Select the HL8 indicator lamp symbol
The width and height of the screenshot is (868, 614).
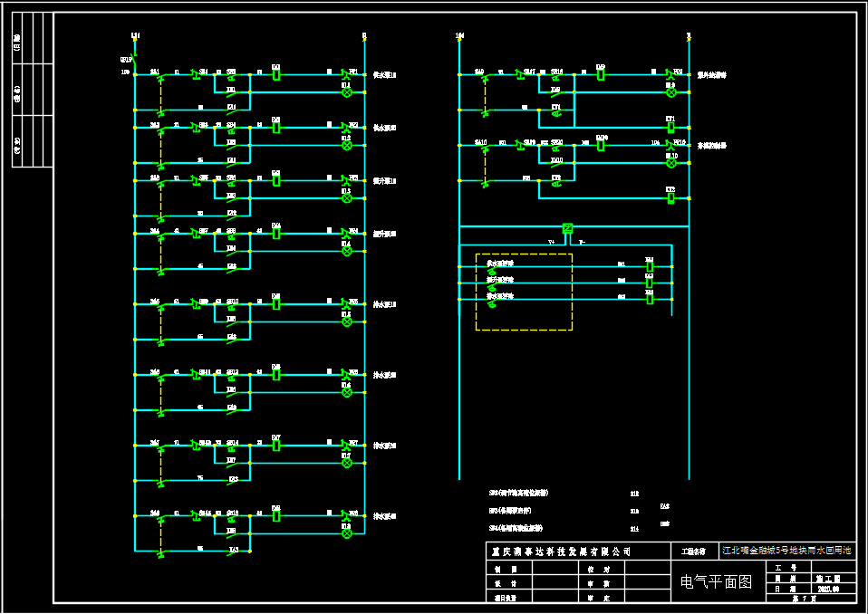click(x=347, y=533)
